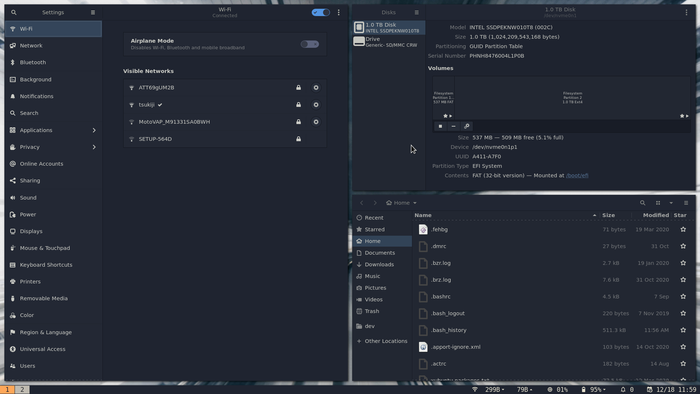
Task: Toggle Airplane Mode switch
Action: [x=309, y=44]
